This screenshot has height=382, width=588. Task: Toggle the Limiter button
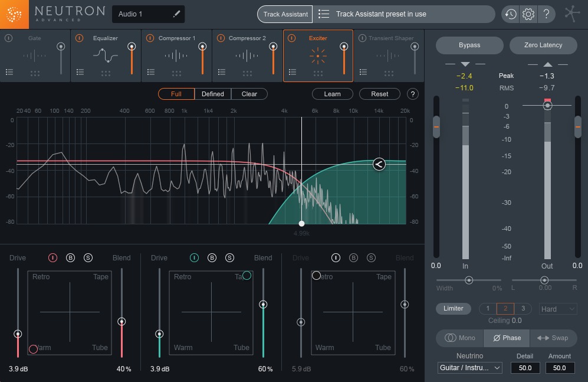tap(454, 308)
